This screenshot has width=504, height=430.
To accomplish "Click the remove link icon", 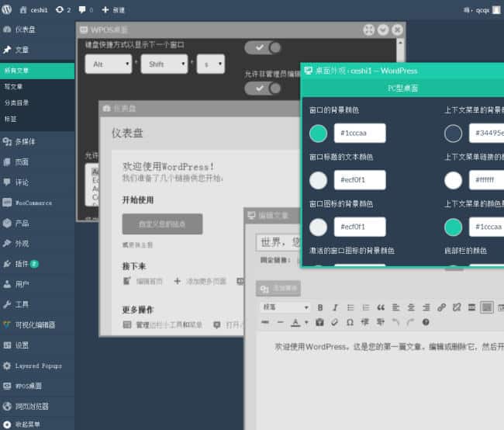I will point(457,307).
